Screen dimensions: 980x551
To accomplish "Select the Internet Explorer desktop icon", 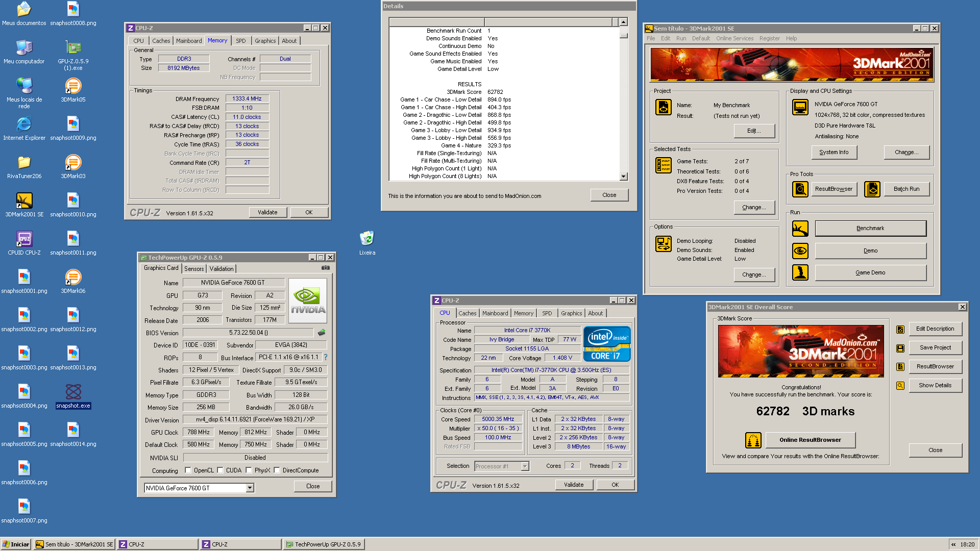I will (24, 128).
